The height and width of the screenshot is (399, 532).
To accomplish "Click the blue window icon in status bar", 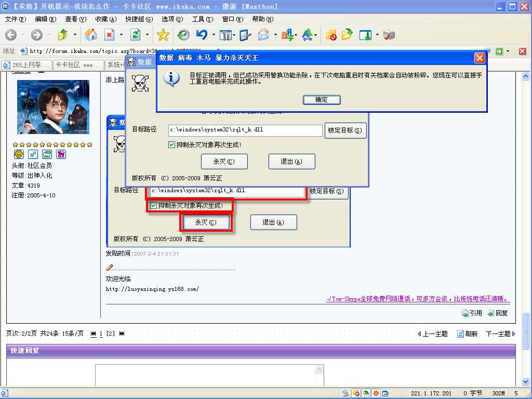I will 385,393.
